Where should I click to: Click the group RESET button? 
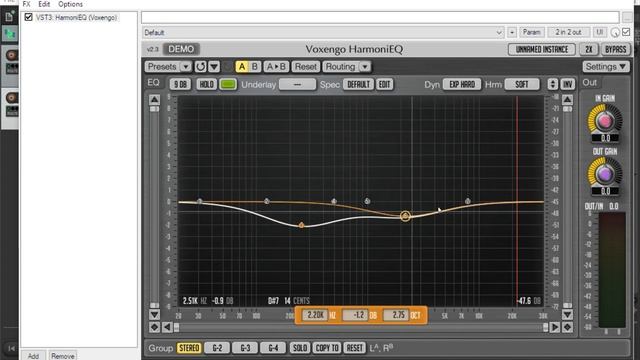pyautogui.click(x=354, y=348)
